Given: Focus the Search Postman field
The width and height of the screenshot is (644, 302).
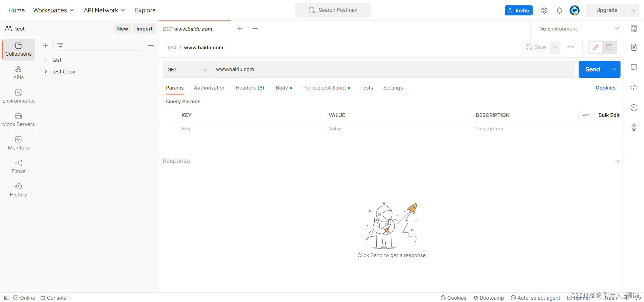Looking at the screenshot, I should point(333,10).
